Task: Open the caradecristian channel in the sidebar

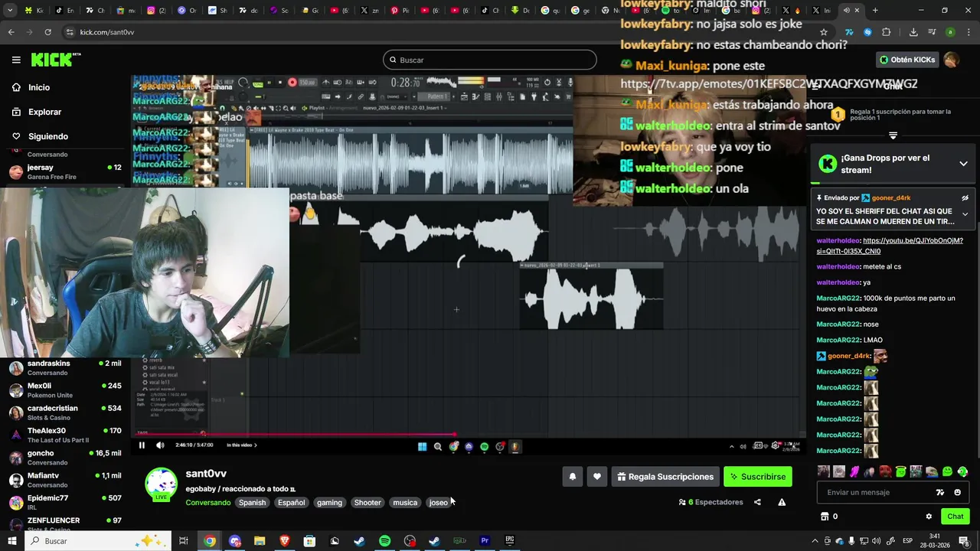Action: [65, 412]
